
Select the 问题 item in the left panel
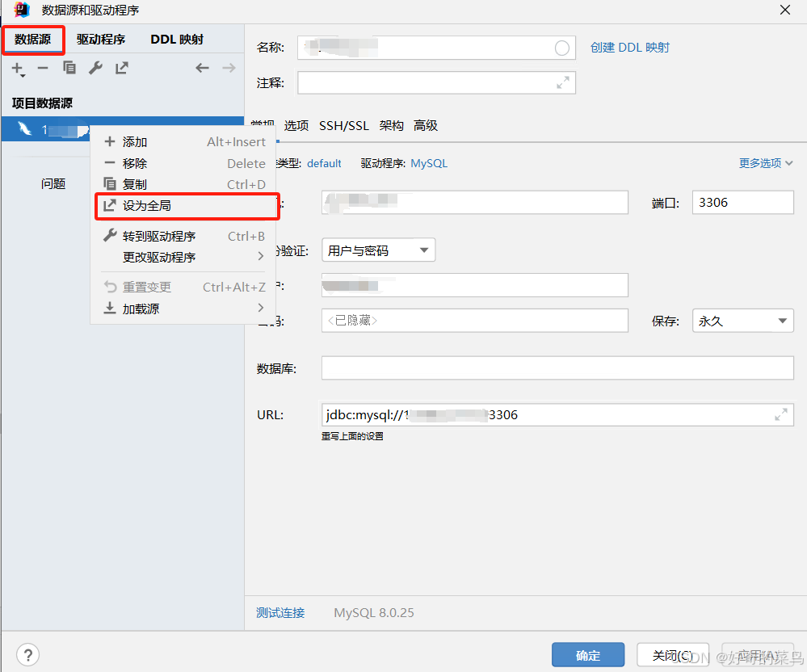pyautogui.click(x=53, y=183)
